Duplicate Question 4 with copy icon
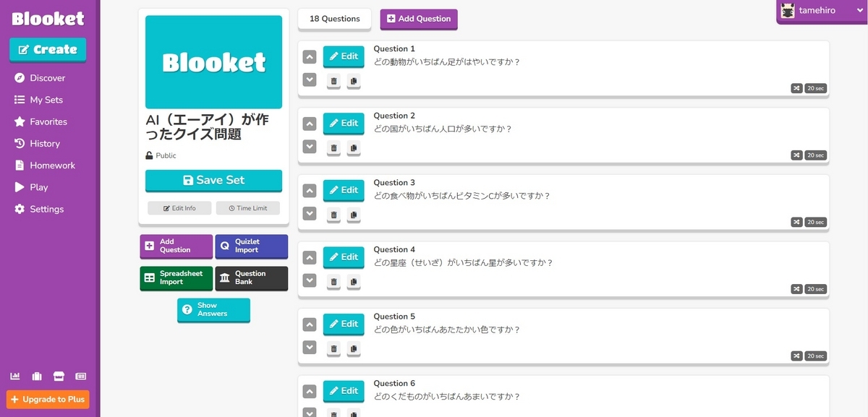 click(353, 282)
